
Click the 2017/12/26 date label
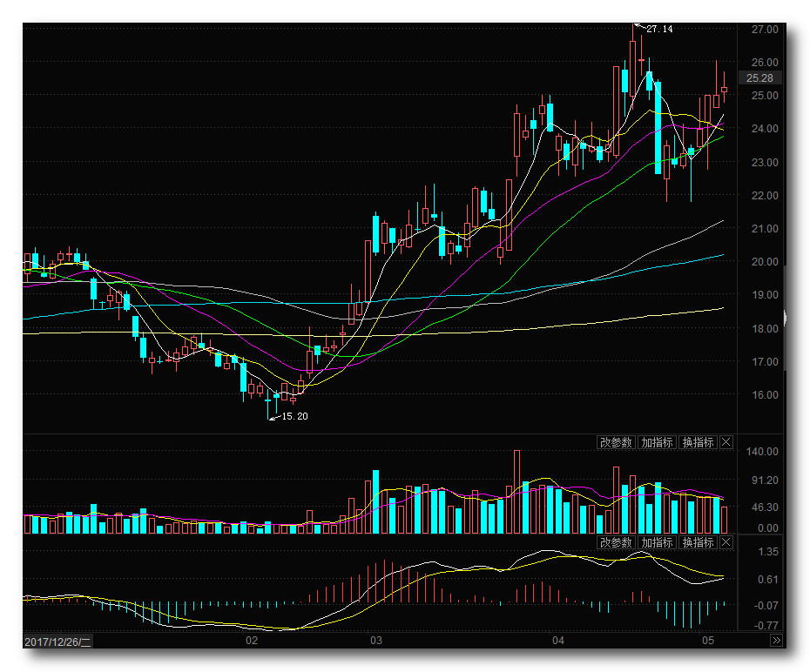pos(57,642)
